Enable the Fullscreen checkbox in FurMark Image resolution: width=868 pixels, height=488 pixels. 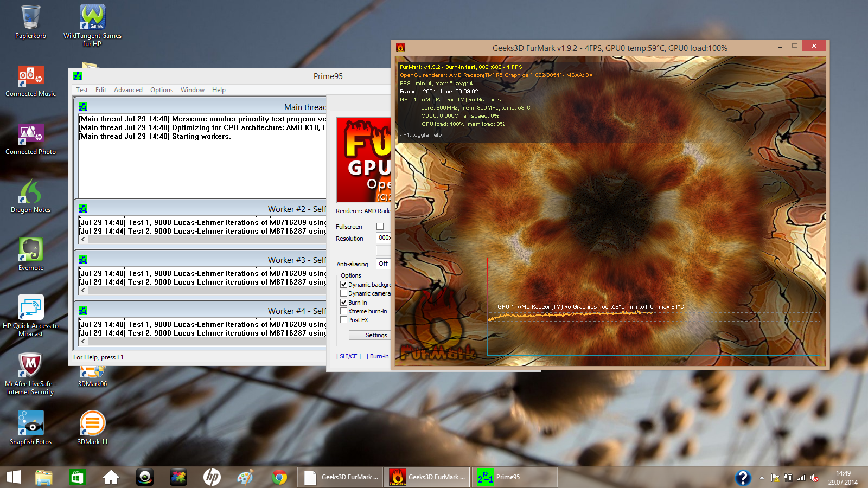pyautogui.click(x=380, y=227)
